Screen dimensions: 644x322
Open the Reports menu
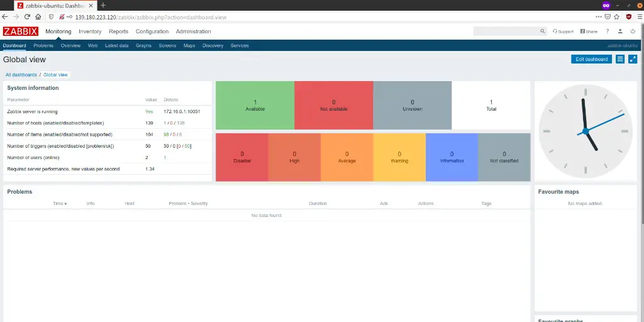(119, 31)
